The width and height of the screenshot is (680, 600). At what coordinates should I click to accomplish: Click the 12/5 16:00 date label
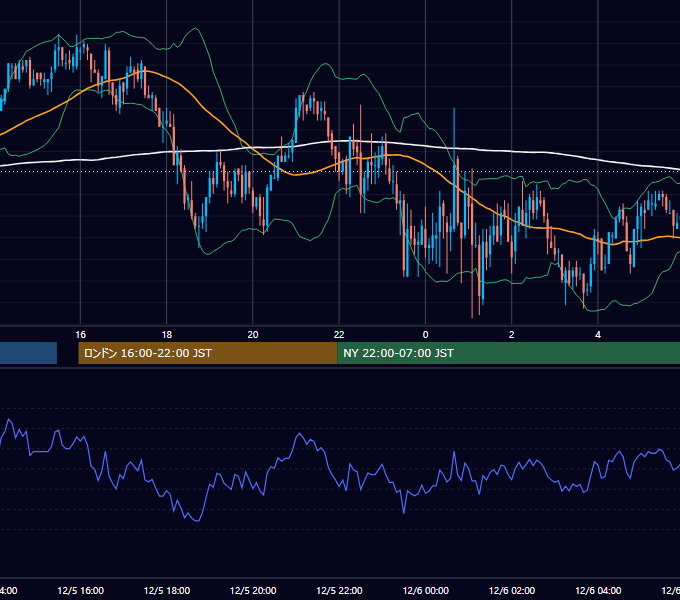coord(81,591)
